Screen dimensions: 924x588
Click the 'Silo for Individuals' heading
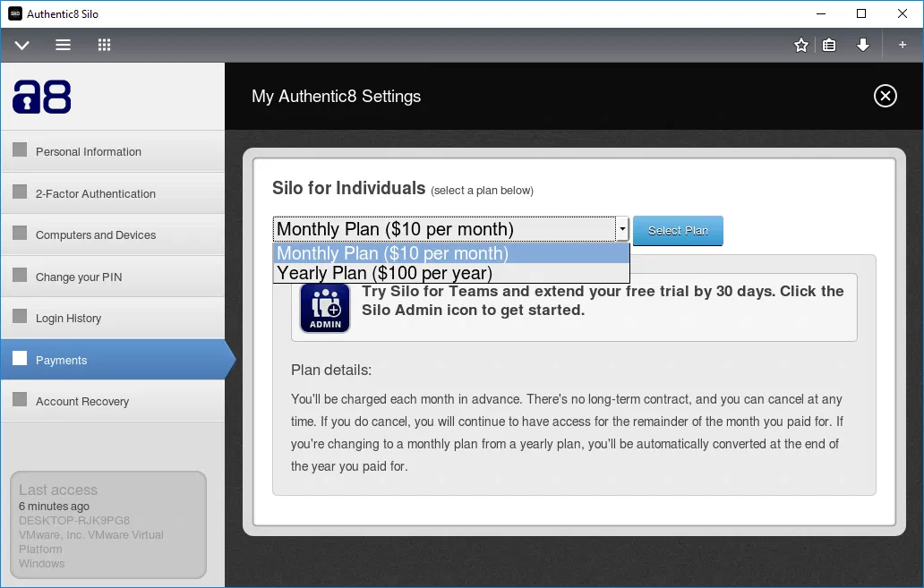pos(349,188)
